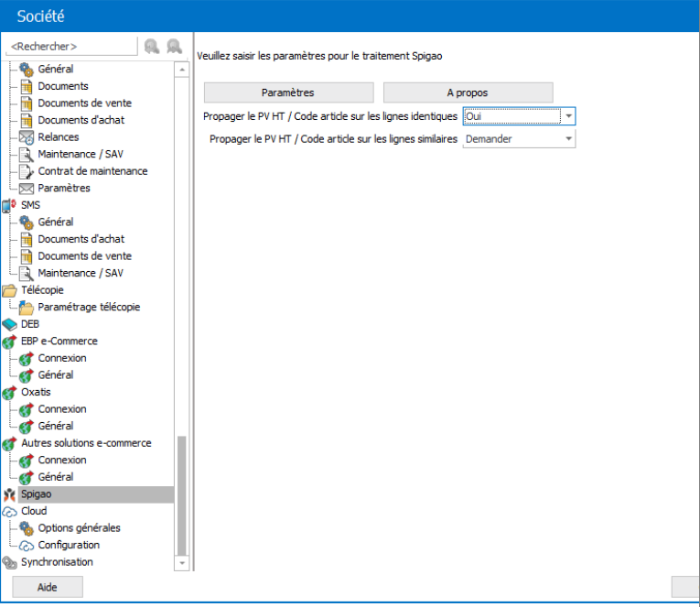Click the tree scrollbar down arrow
This screenshot has width=700, height=607.
click(182, 563)
